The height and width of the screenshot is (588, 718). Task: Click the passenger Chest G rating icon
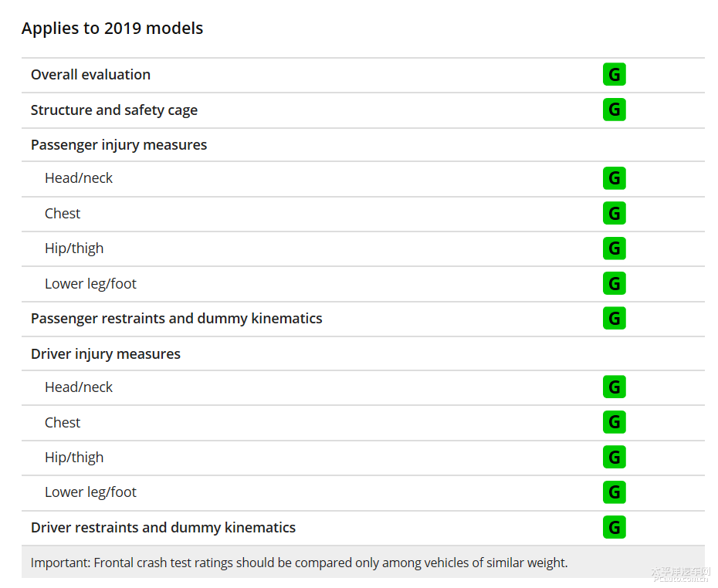pos(614,213)
